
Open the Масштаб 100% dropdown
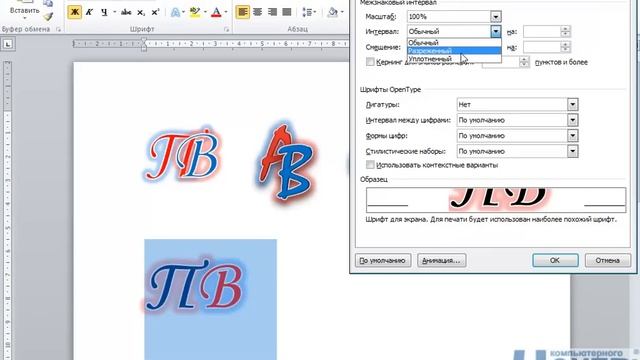click(x=496, y=17)
